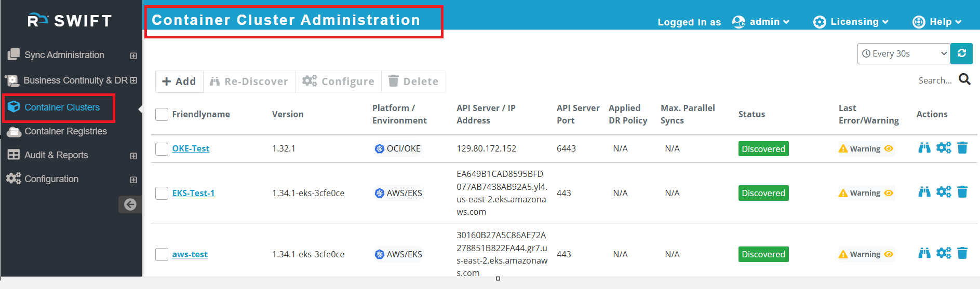The height and width of the screenshot is (289, 980).
Task: Click the warning triangle in OKE-Test row
Action: point(843,149)
